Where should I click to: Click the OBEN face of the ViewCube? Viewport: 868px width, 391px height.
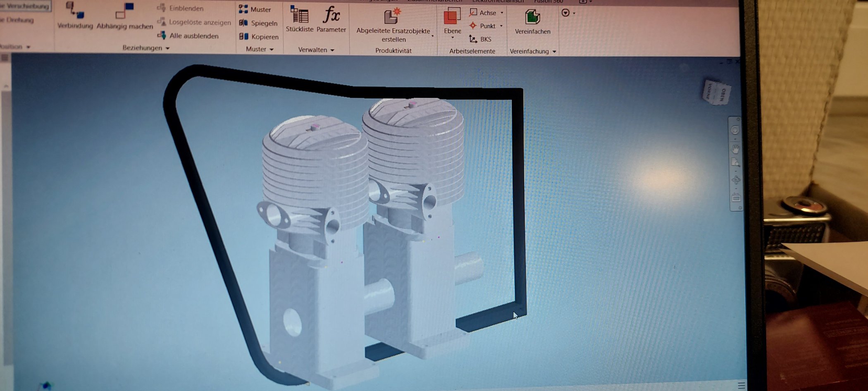723,94
